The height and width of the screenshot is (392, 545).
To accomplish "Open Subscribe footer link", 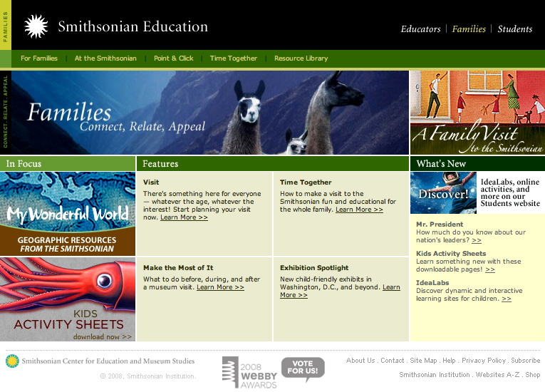I will 526,361.
